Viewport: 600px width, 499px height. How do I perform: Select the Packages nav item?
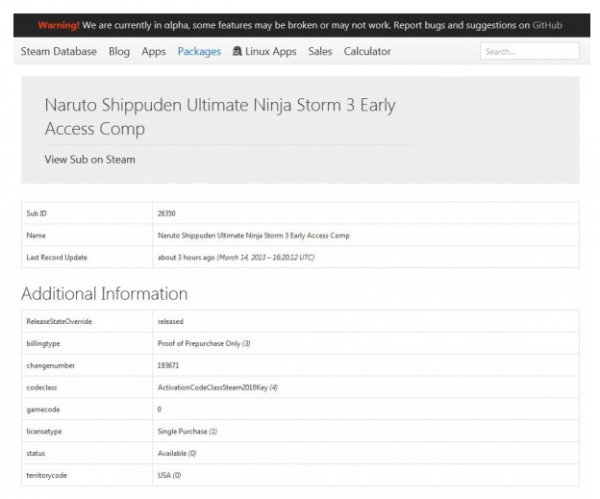tap(199, 51)
